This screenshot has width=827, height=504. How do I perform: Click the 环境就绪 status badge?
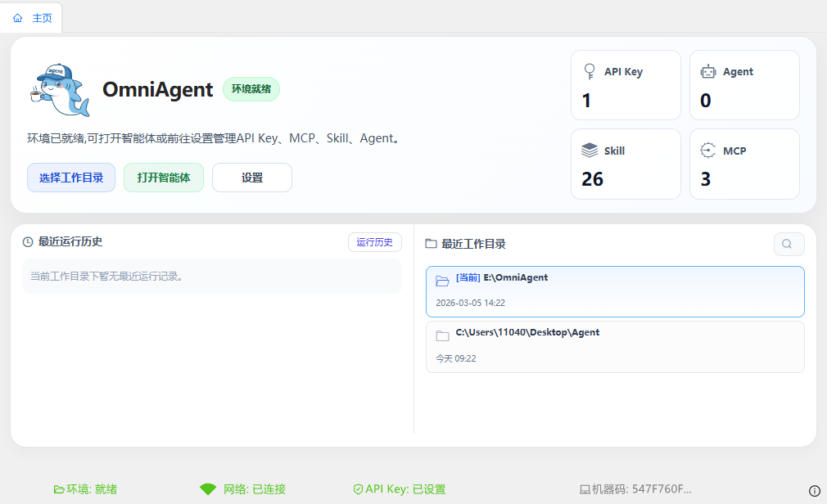pyautogui.click(x=251, y=89)
